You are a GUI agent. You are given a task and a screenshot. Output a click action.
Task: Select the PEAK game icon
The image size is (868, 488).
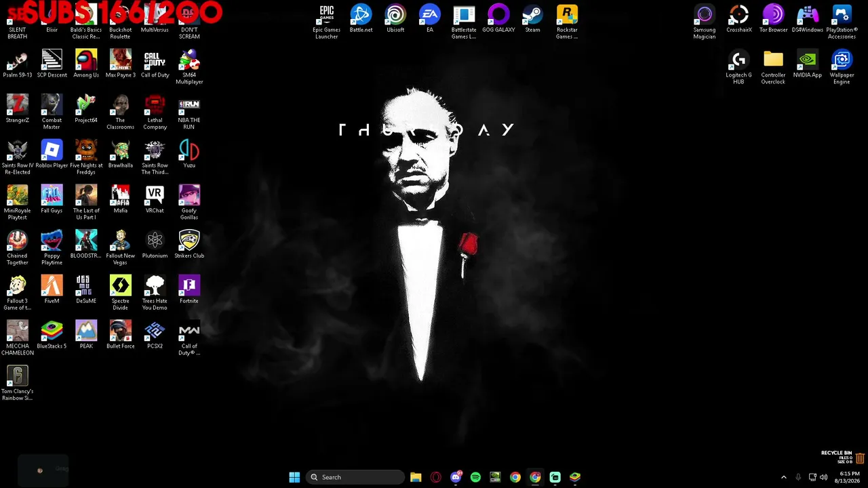(86, 335)
